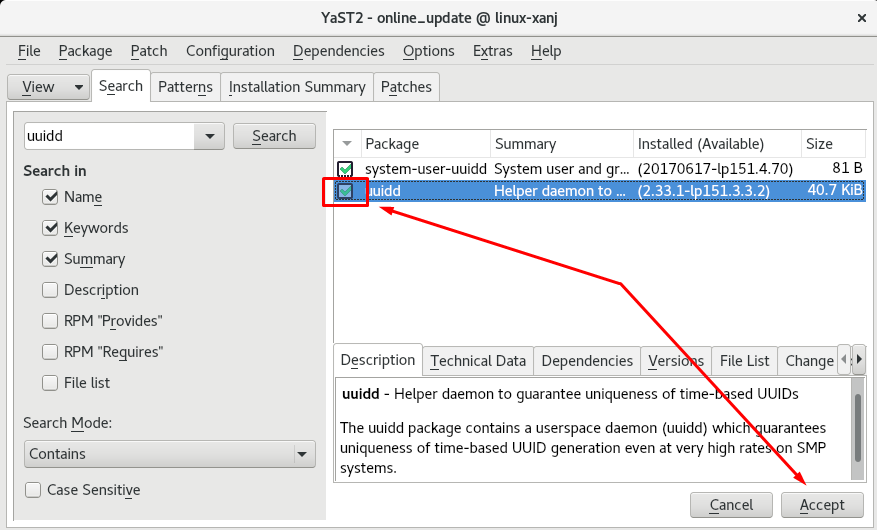Switch to the Technical Data tab
Screen dimensions: 877x530
click(478, 361)
